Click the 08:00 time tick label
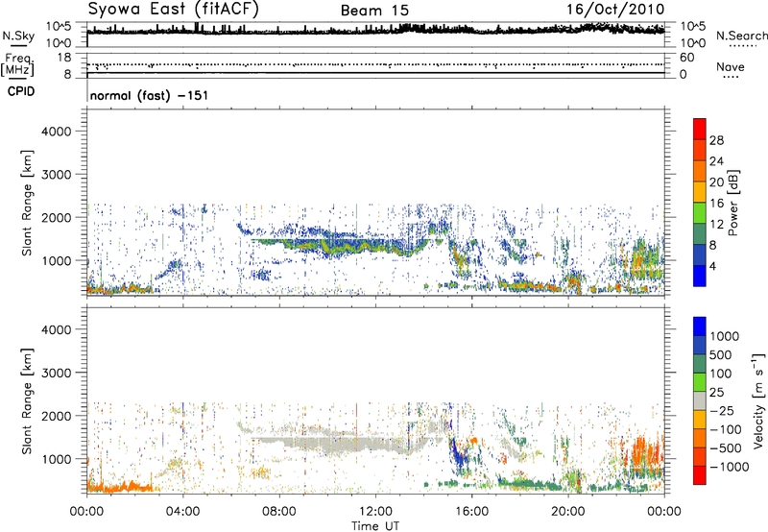This screenshot has width=768, height=532. (279, 512)
